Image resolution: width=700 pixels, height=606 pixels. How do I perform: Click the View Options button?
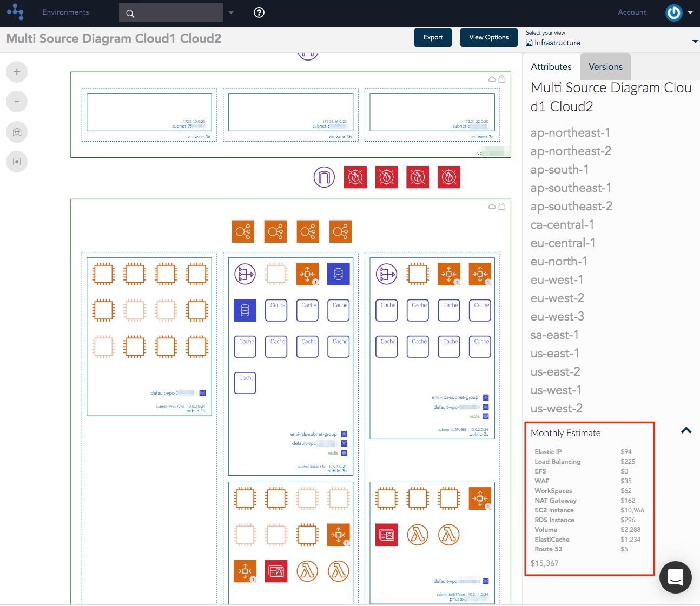coord(488,37)
